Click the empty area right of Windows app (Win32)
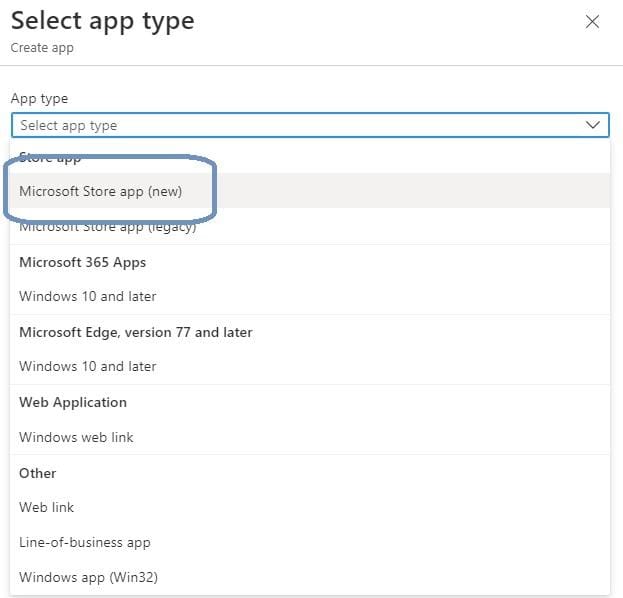 click(x=400, y=577)
